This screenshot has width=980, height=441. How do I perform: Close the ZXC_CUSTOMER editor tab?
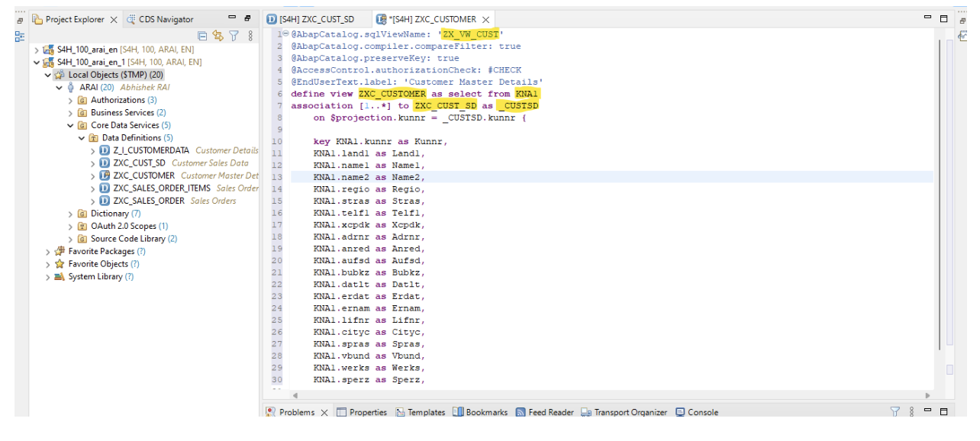(485, 19)
